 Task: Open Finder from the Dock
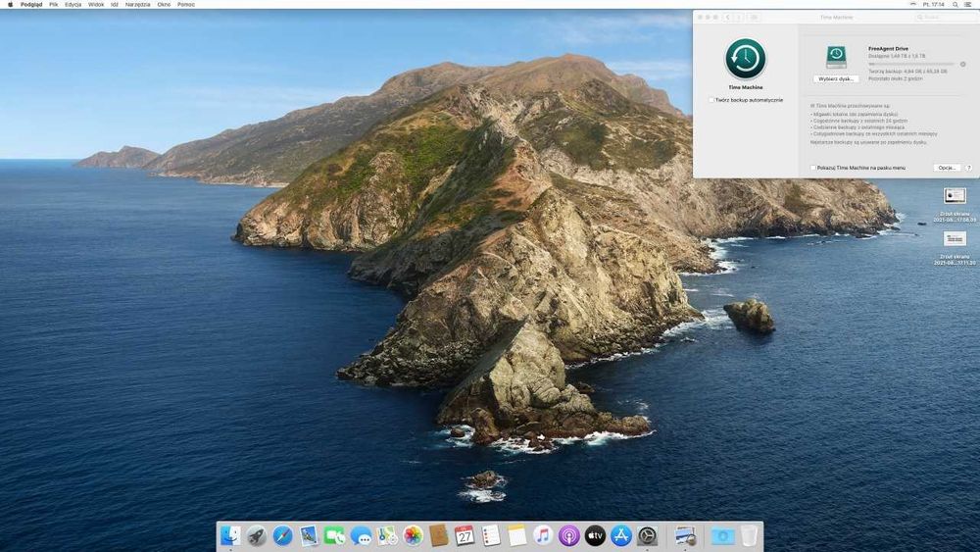click(230, 535)
